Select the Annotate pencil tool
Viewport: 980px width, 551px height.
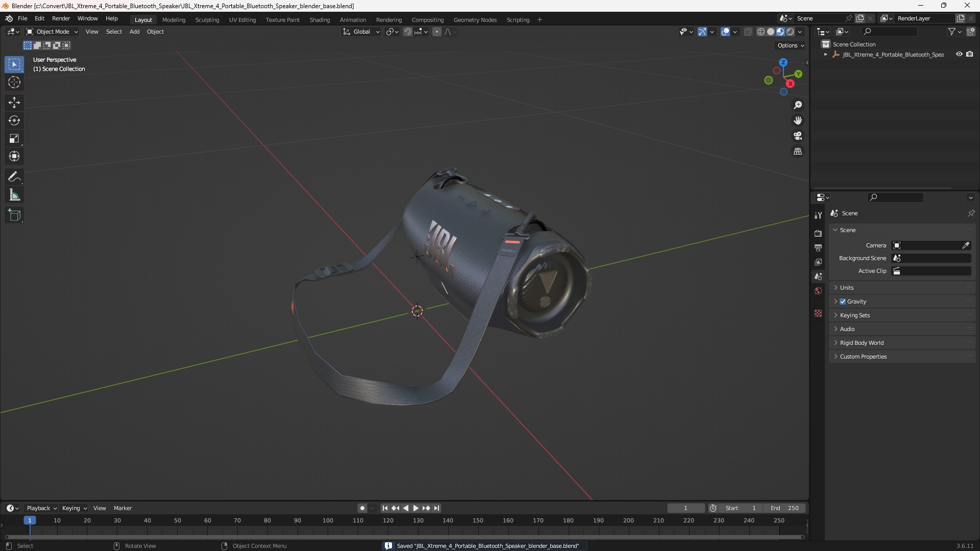[x=14, y=177]
